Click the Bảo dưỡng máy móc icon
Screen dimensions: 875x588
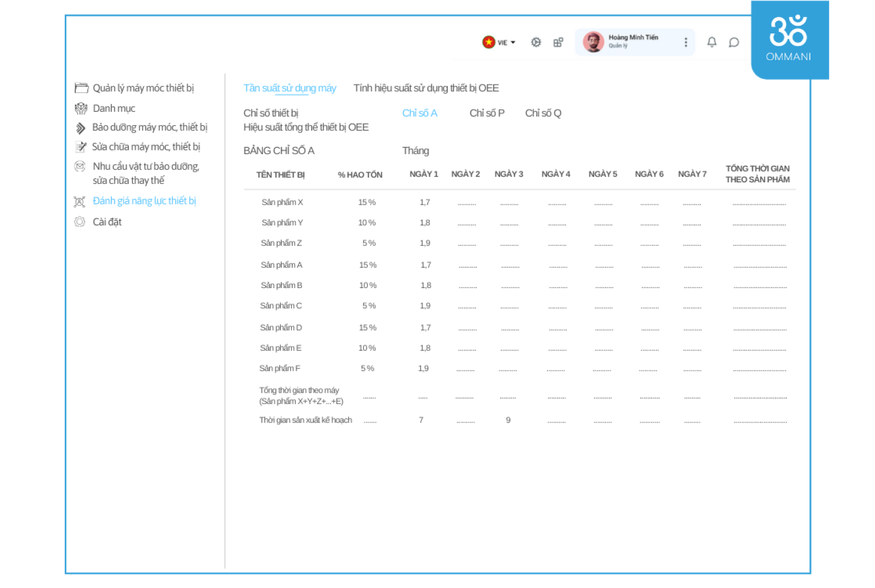[x=81, y=128]
